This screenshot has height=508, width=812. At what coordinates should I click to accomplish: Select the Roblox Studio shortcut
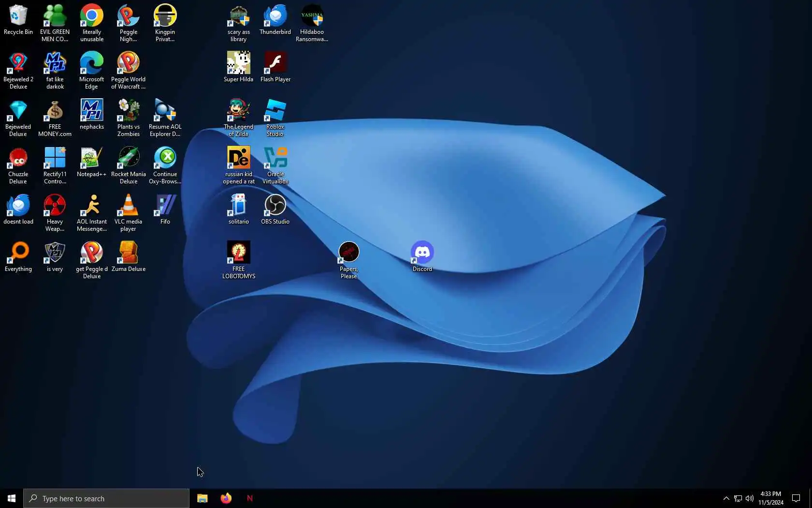[275, 118]
